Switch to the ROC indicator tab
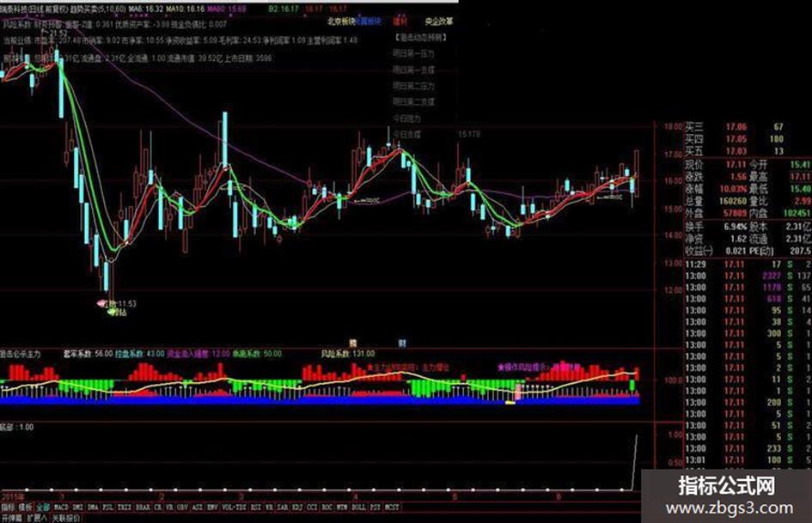Screen dimensions: 812x523 point(327,508)
